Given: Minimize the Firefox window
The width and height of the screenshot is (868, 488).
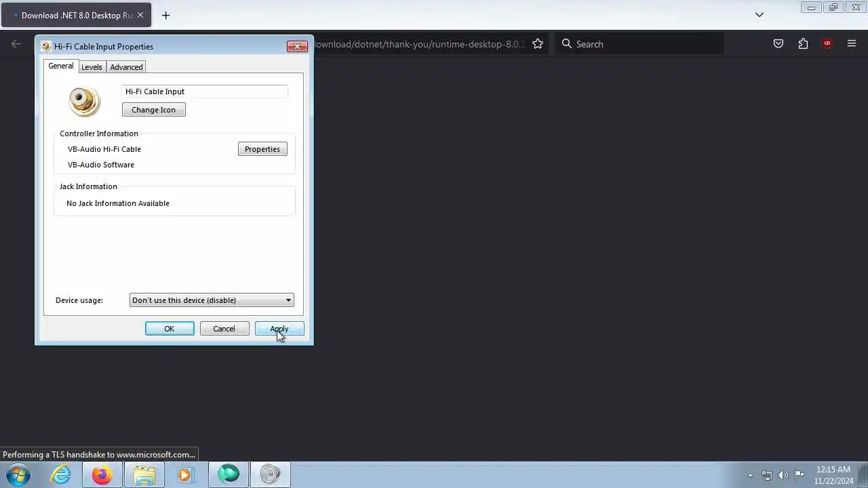Looking at the screenshot, I should click(x=811, y=7).
